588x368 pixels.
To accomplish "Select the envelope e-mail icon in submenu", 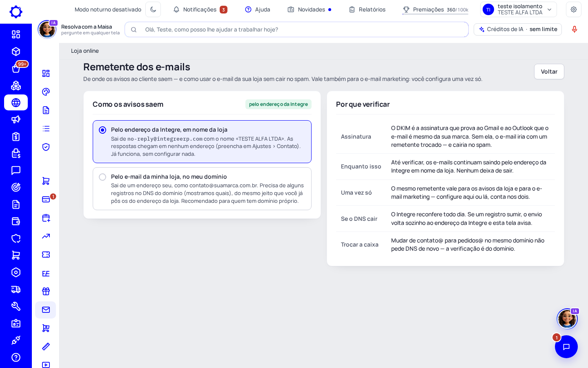I will 46,310.
